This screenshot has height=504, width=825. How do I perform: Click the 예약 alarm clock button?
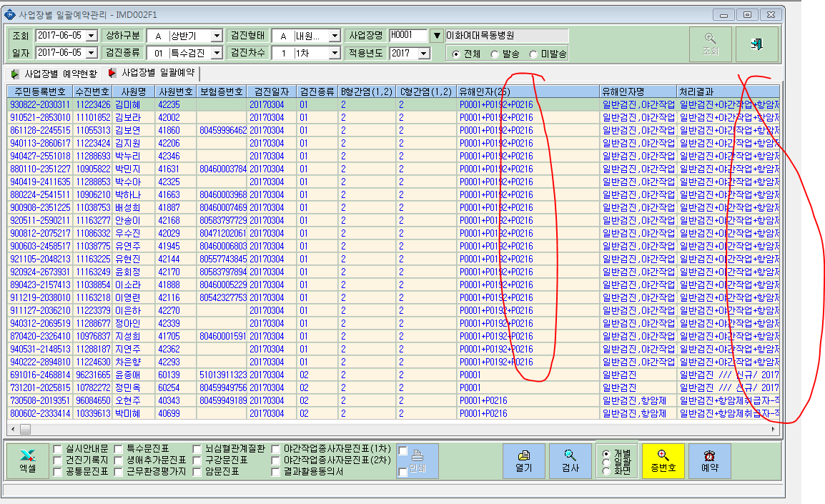click(710, 461)
